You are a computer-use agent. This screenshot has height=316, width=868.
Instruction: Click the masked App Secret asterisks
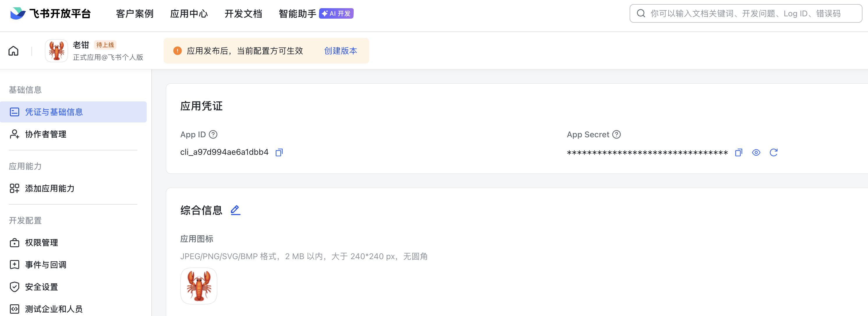(x=647, y=153)
